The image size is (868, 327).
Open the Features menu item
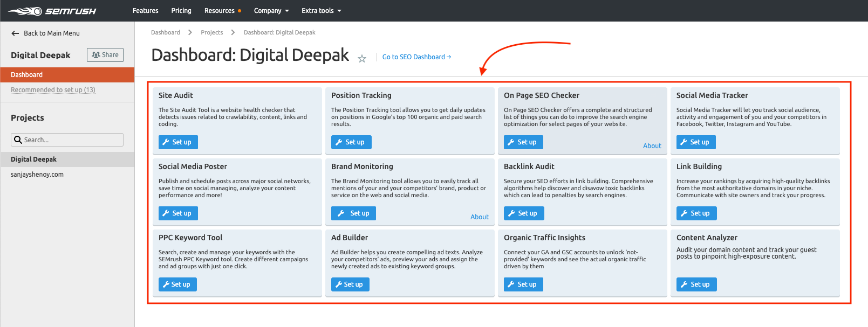tap(146, 11)
